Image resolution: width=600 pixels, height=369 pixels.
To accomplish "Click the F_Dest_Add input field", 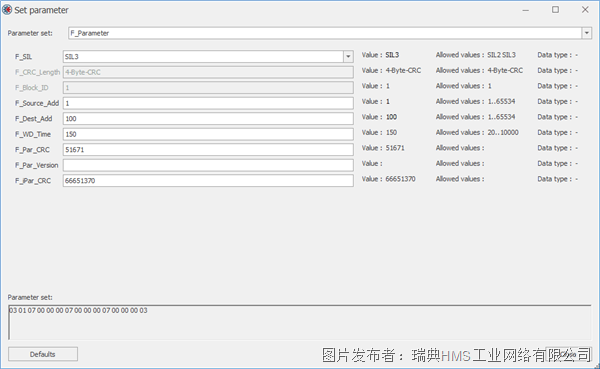I will tap(208, 119).
